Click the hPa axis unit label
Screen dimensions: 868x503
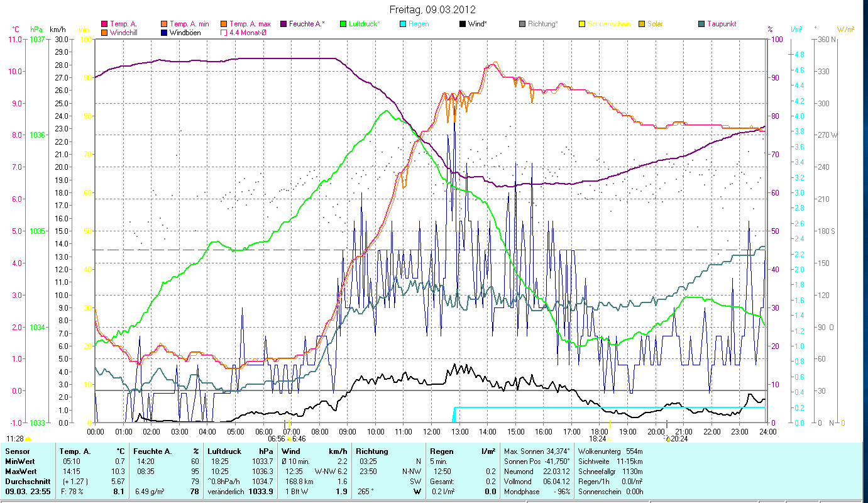36,30
